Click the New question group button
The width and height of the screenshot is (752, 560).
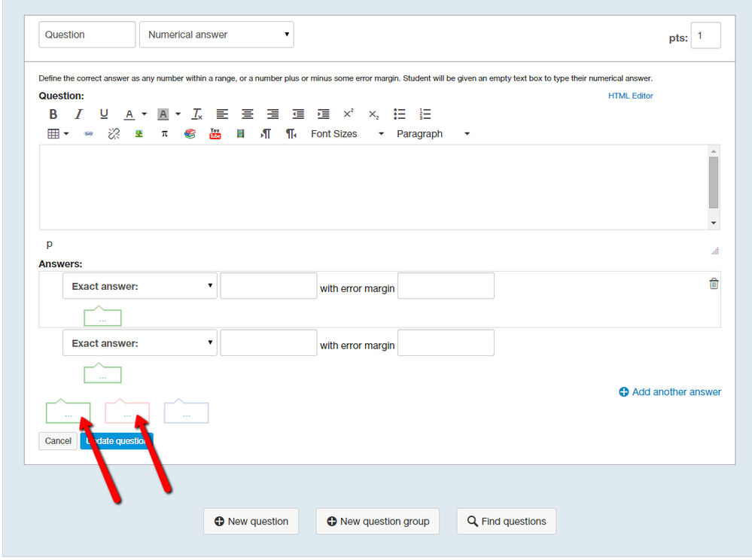click(x=378, y=522)
